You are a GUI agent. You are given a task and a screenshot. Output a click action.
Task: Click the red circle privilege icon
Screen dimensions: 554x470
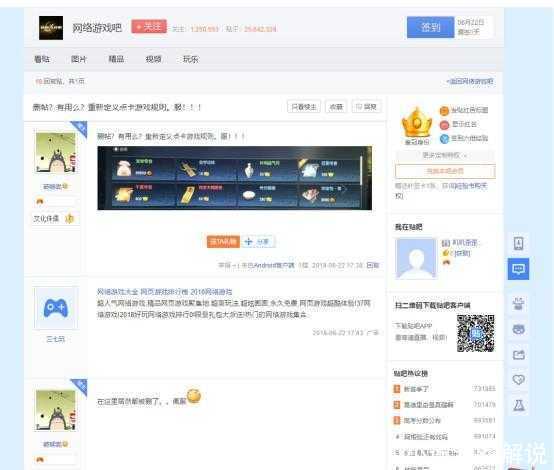click(x=444, y=125)
